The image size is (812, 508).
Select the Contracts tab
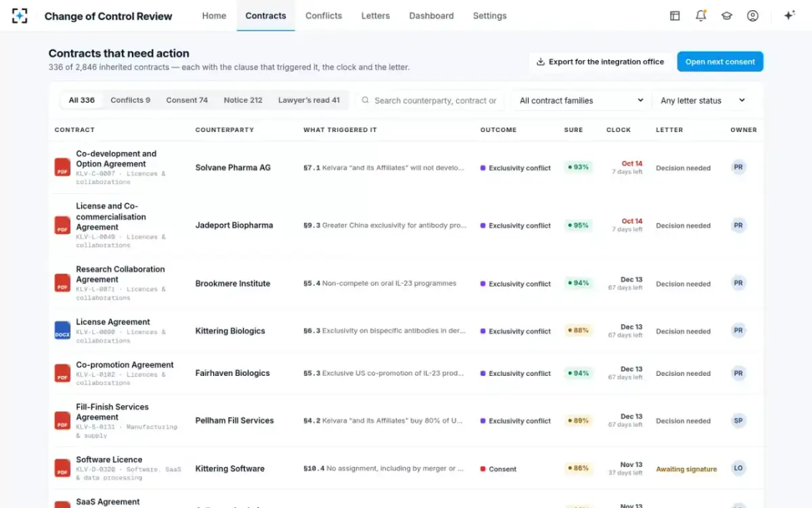(x=266, y=16)
